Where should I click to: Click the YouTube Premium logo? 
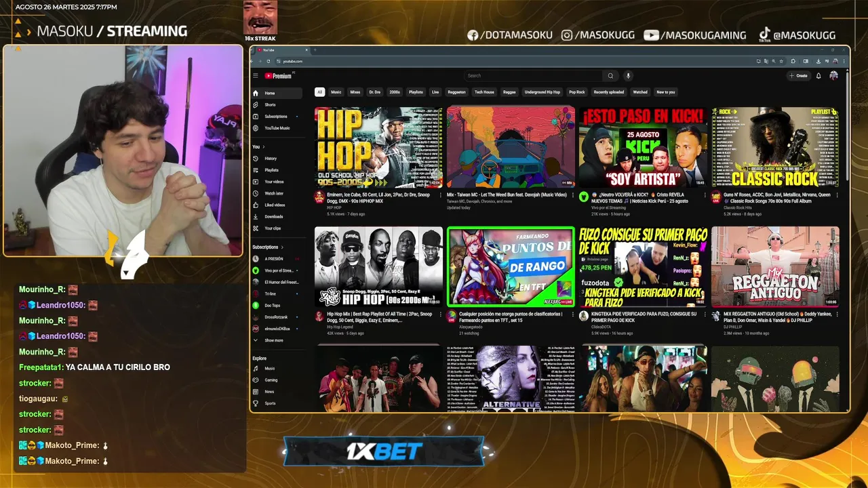pos(278,76)
